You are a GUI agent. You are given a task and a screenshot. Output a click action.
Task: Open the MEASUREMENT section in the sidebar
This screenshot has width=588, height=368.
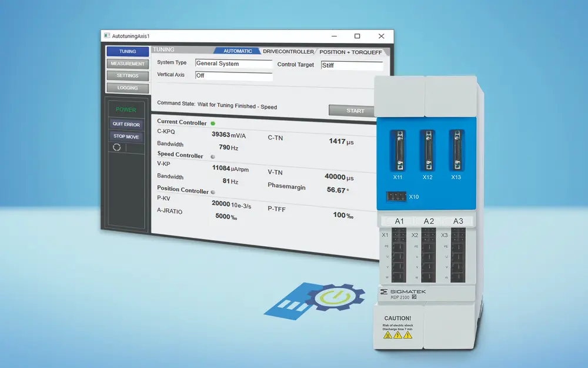127,64
